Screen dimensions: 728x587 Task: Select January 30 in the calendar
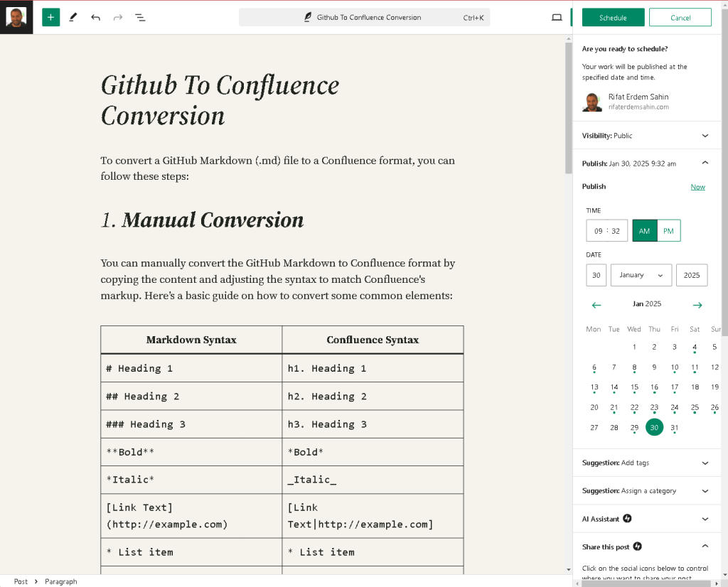[x=654, y=427]
